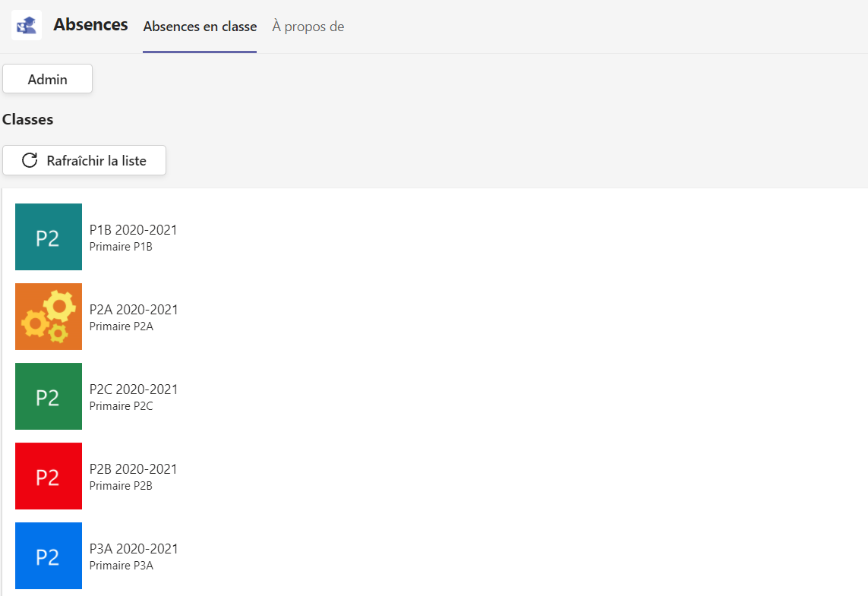The image size is (868, 596).
Task: Select P2C 2020-2021 class title
Action: [134, 389]
